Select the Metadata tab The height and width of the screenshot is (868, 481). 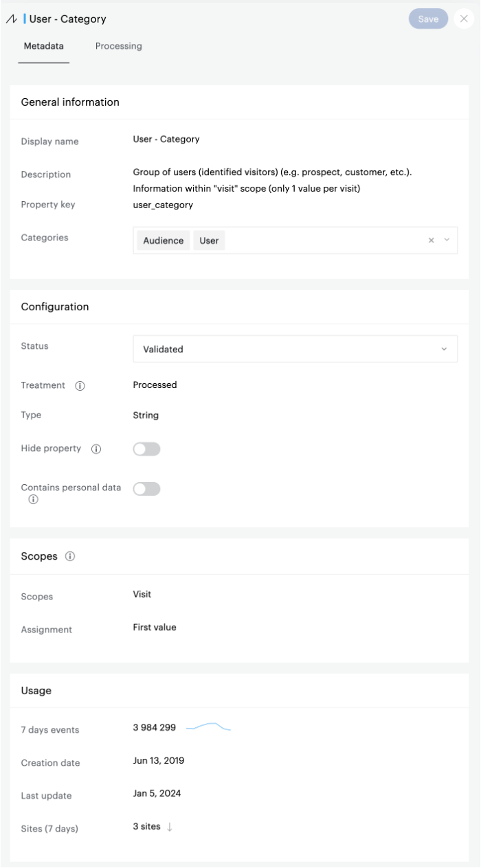44,46
